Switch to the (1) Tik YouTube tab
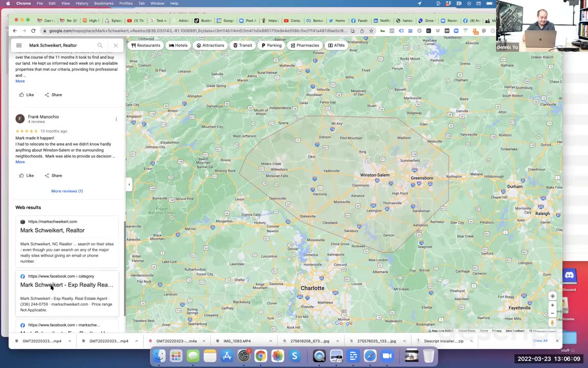 [136, 20]
